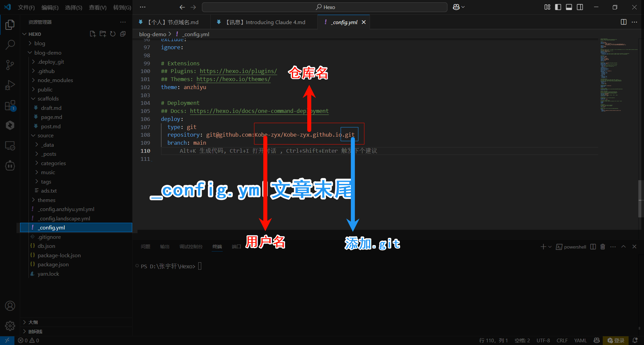Image resolution: width=644 pixels, height=345 pixels.
Task: Change language mode YAML in status bar
Action: click(x=580, y=340)
